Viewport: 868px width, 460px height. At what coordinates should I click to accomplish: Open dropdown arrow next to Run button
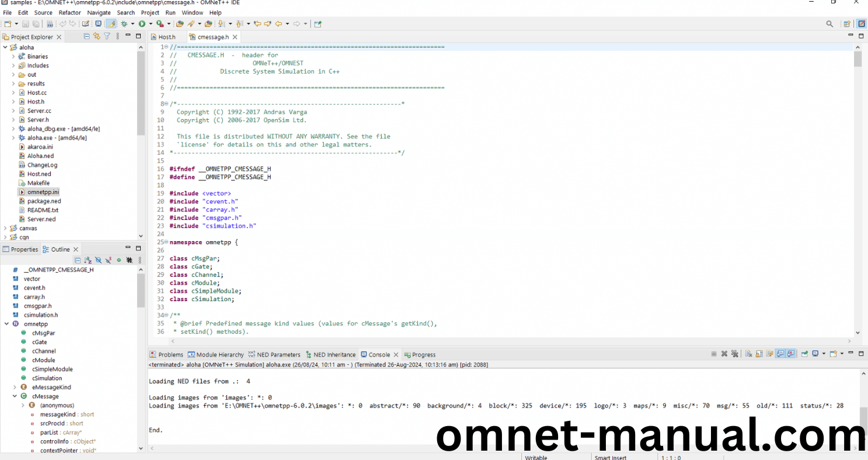click(150, 24)
